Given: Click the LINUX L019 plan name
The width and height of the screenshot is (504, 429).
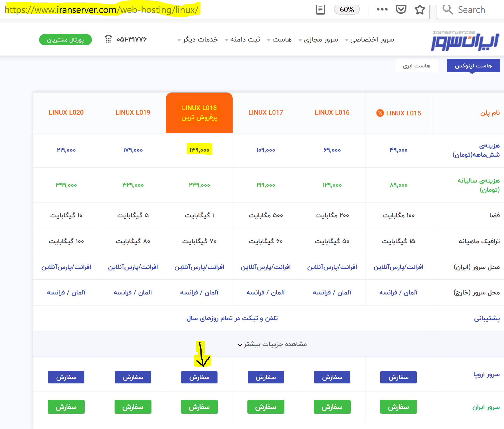Looking at the screenshot, I should (x=133, y=112).
